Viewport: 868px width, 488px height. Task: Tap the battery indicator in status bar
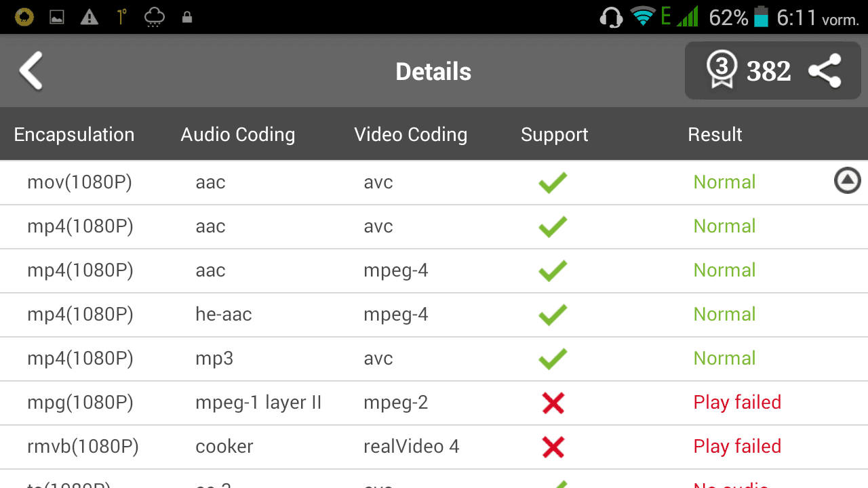click(x=761, y=17)
